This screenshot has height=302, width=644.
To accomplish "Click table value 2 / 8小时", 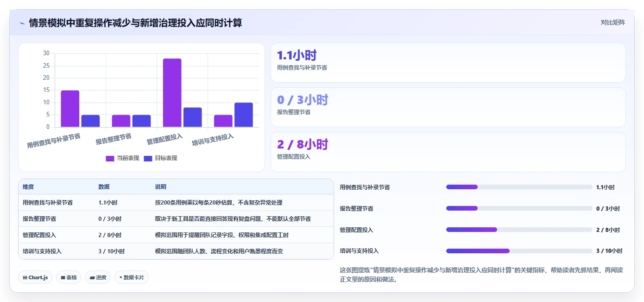I will click(x=110, y=235).
